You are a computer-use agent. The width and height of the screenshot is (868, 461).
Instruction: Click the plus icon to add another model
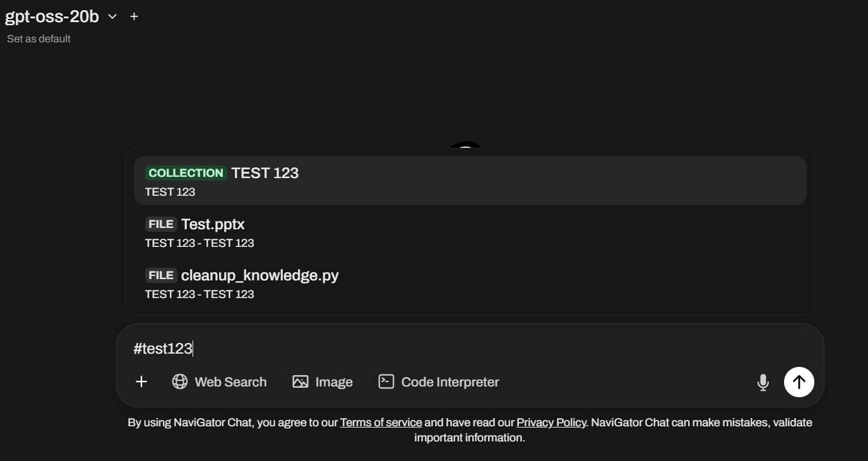tap(134, 17)
